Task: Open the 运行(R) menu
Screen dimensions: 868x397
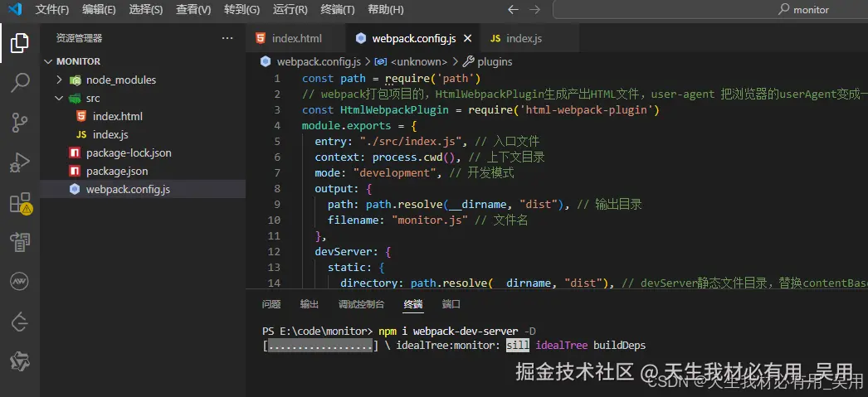Action: (x=290, y=9)
